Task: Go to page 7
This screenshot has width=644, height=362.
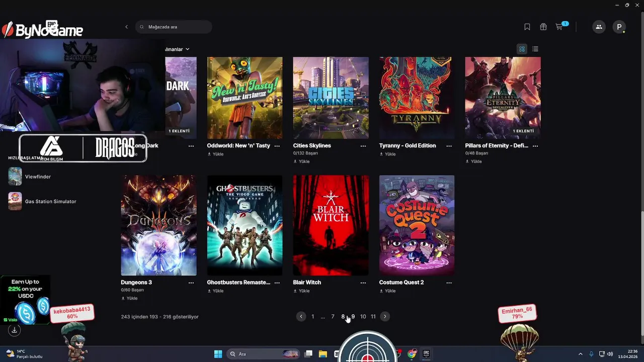Action: [x=333, y=316]
